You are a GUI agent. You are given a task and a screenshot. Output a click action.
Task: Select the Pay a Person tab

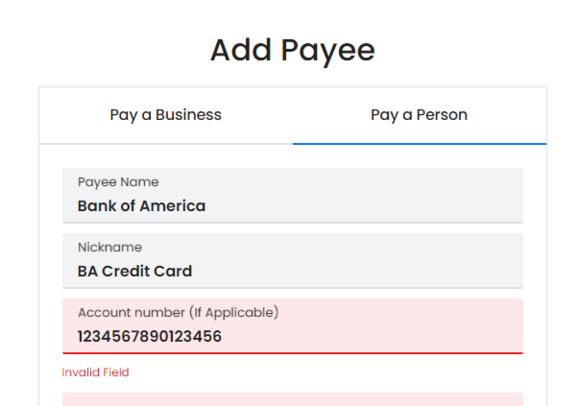pyautogui.click(x=419, y=115)
